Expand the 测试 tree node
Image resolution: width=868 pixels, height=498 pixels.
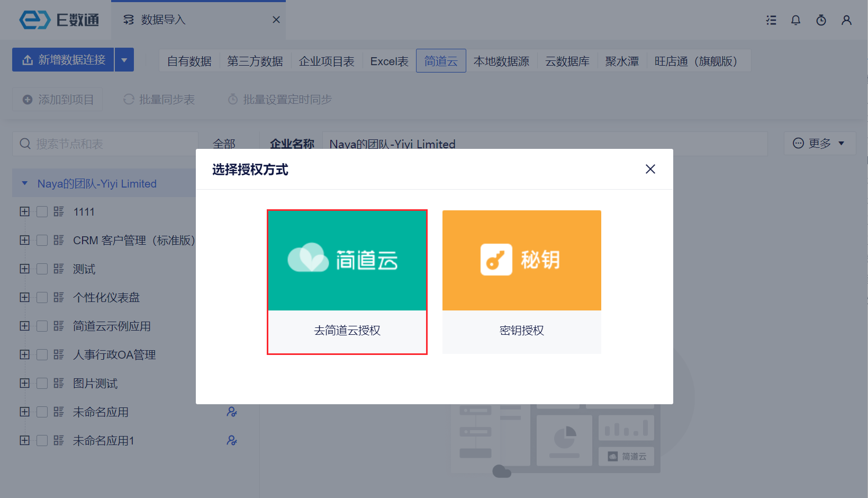coord(24,269)
